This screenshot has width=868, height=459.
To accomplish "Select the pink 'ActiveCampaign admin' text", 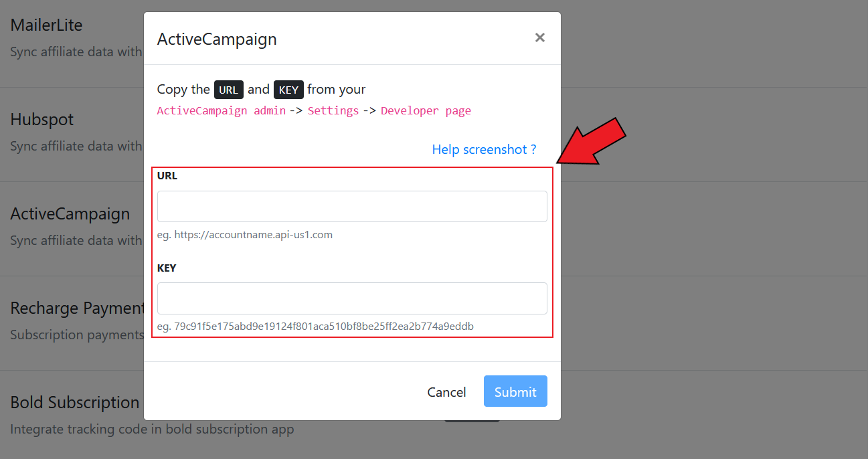I will (222, 111).
